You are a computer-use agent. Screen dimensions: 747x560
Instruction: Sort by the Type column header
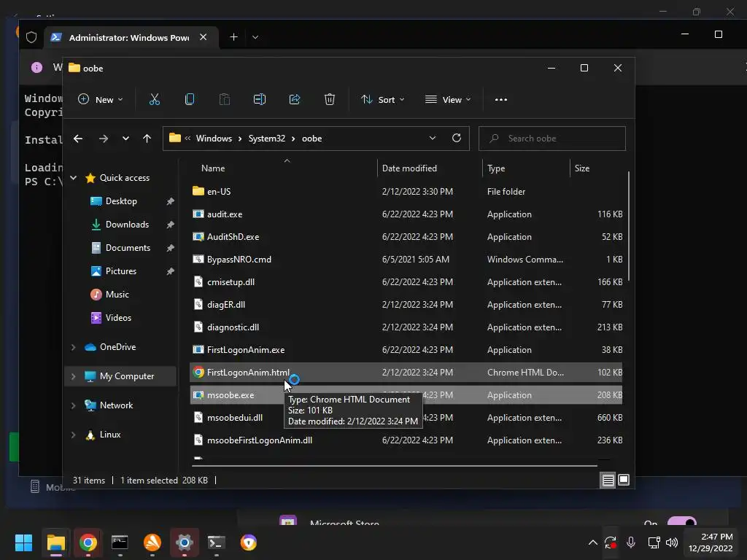tap(496, 168)
